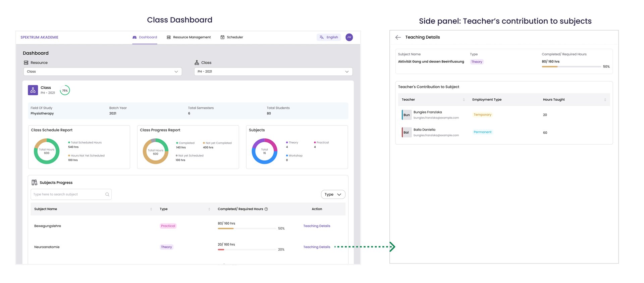Click the Bun teacher avatar
Image resolution: width=644 pixels, height=283 pixels.
tap(407, 115)
